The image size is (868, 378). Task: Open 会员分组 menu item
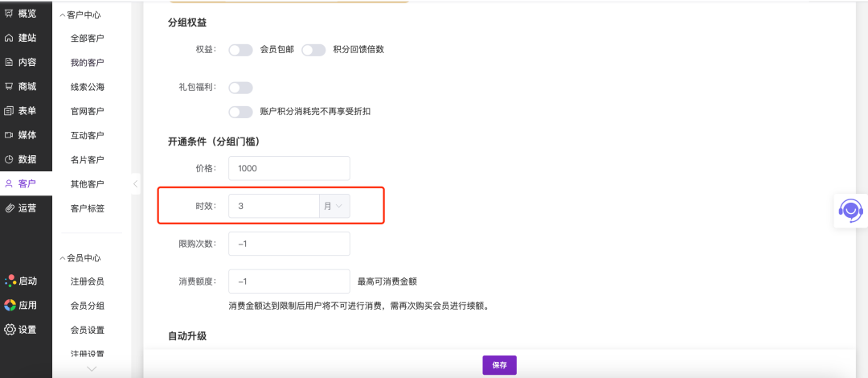(88, 306)
